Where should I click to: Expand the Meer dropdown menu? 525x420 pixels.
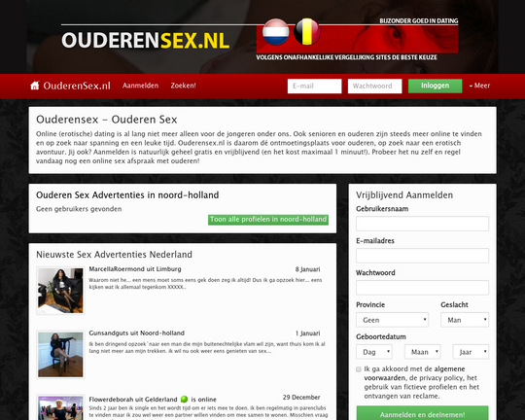[479, 86]
